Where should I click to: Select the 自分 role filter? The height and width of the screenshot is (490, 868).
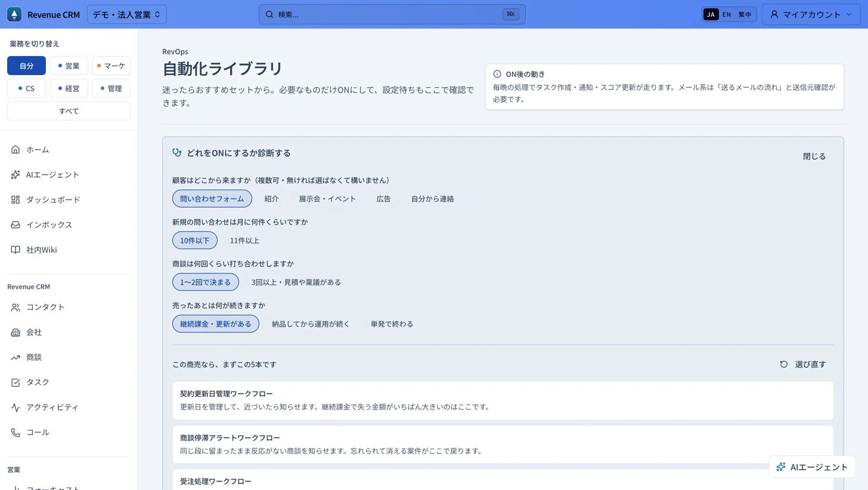pyautogui.click(x=26, y=66)
